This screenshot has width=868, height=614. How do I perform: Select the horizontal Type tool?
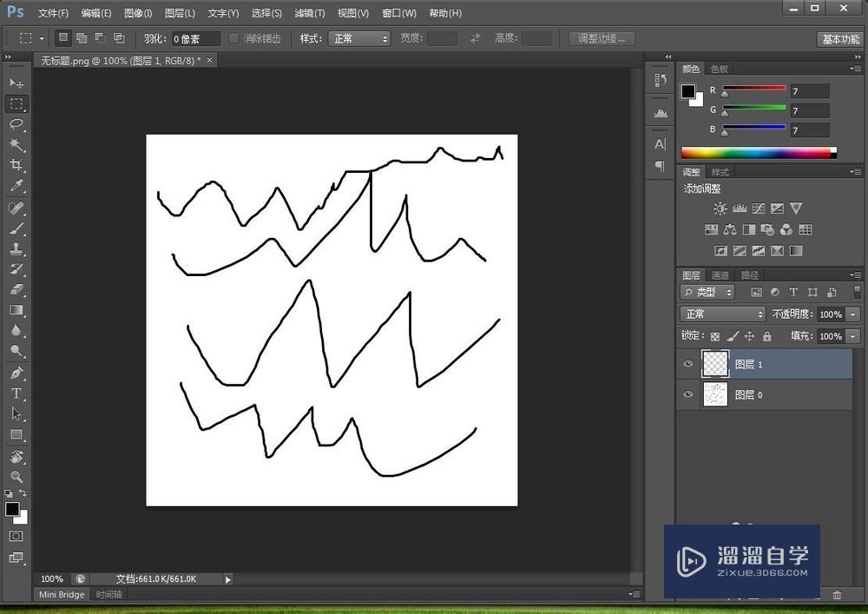16,393
